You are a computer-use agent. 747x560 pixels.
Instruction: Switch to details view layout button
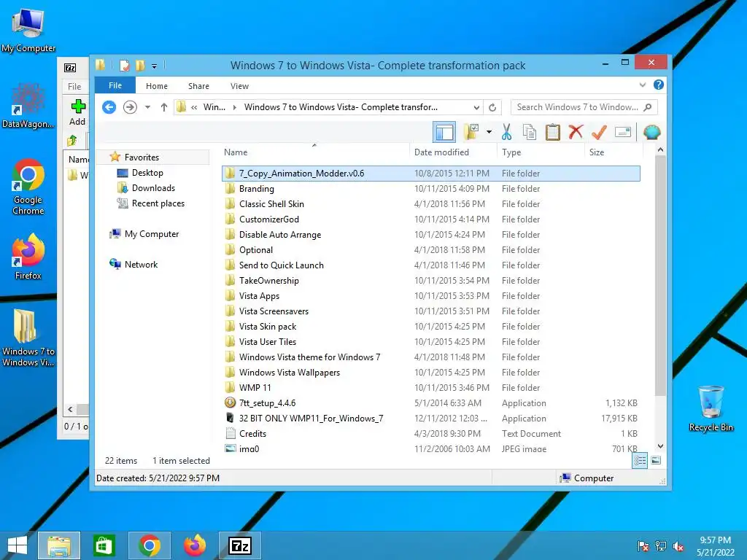[640, 461]
